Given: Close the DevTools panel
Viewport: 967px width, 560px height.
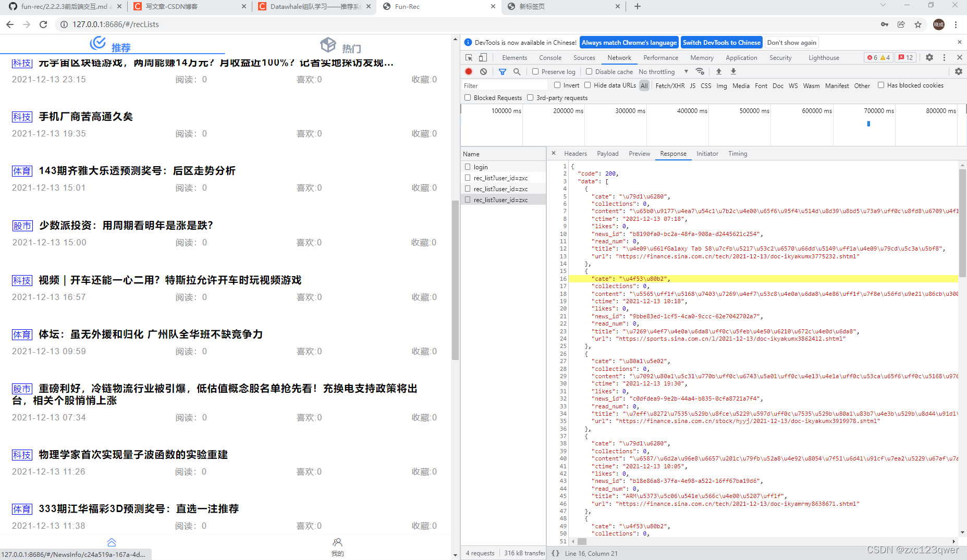Looking at the screenshot, I should [959, 57].
